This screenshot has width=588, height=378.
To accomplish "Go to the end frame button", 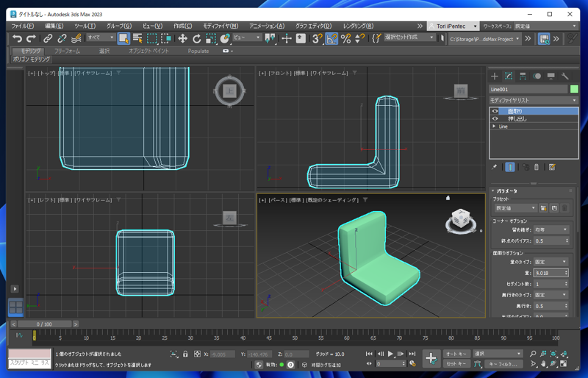I will click(412, 354).
